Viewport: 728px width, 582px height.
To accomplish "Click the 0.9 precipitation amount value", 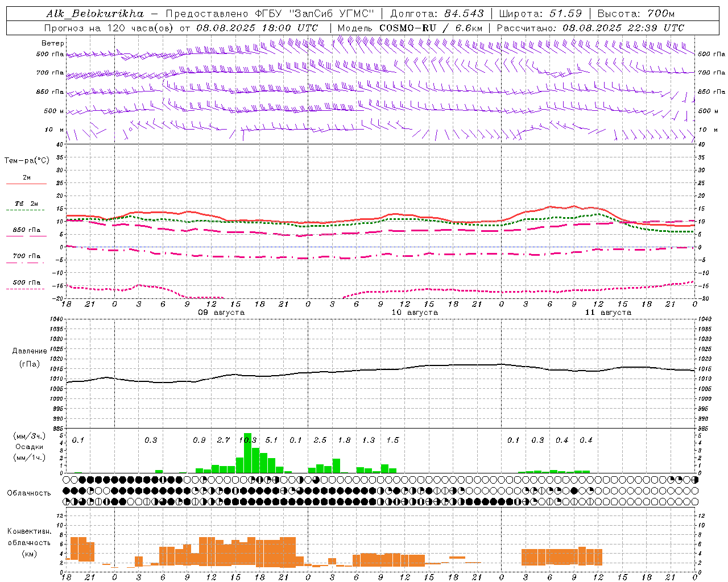I will [x=199, y=440].
